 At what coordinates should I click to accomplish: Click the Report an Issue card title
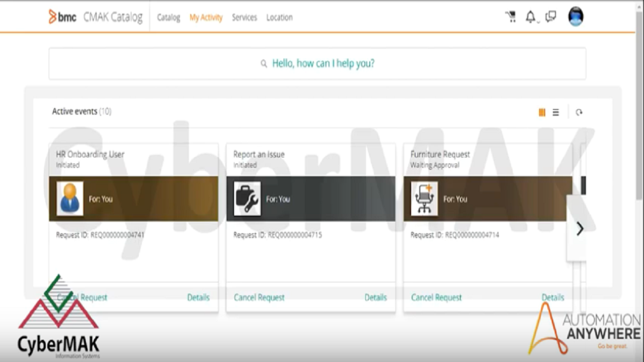[x=259, y=154]
